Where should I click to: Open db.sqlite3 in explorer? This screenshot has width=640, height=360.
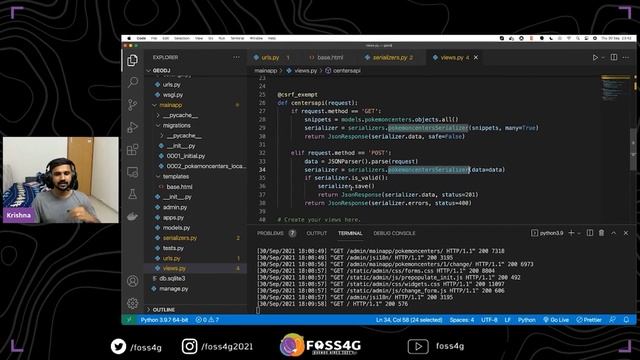tap(172, 279)
